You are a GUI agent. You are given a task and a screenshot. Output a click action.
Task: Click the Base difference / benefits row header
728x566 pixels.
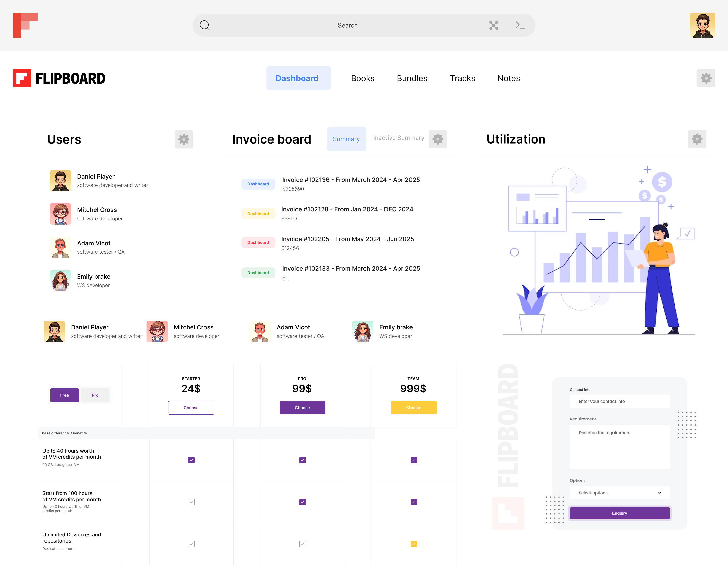coord(206,433)
